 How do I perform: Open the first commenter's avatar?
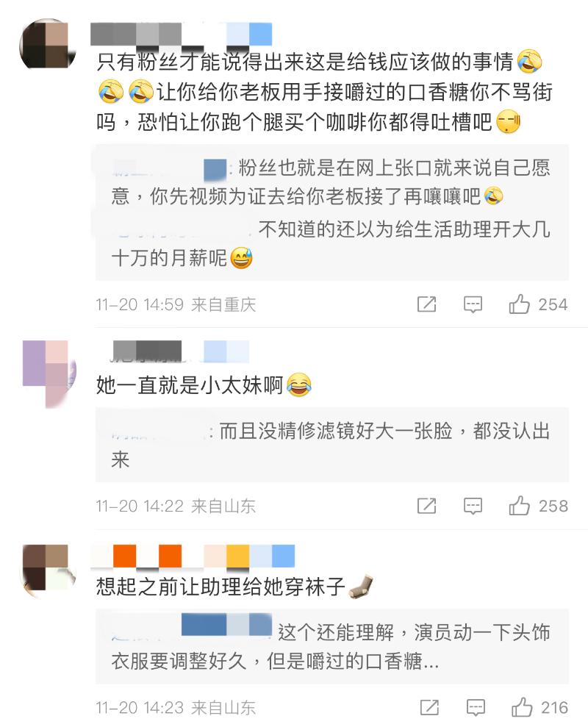tap(48, 45)
